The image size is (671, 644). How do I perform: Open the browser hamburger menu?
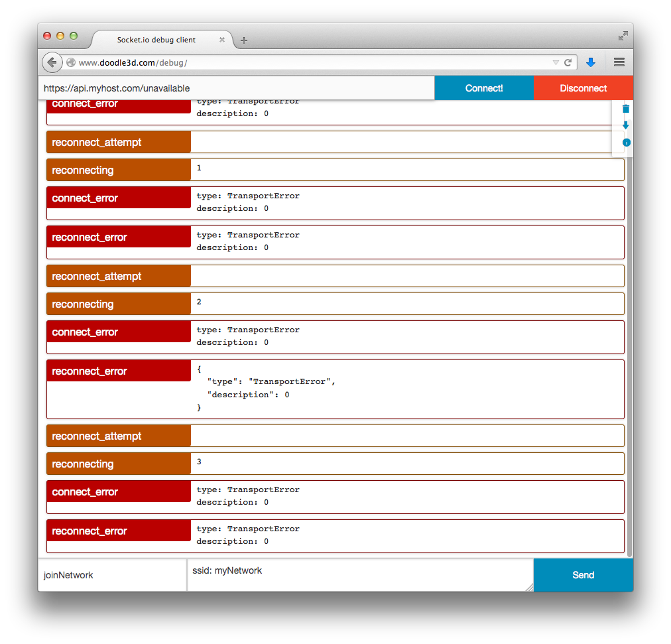click(619, 62)
